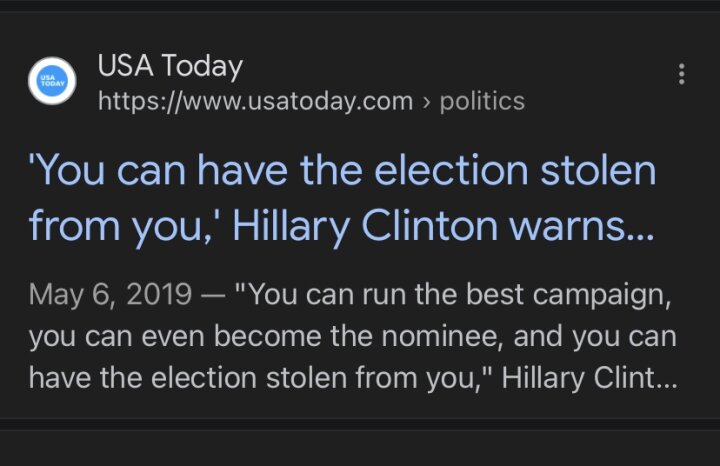Click the 'USA Today' site name text

click(x=170, y=66)
